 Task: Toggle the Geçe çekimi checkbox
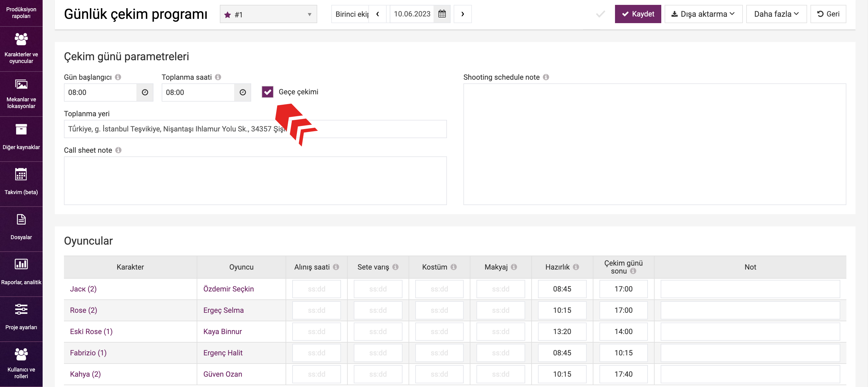point(268,92)
